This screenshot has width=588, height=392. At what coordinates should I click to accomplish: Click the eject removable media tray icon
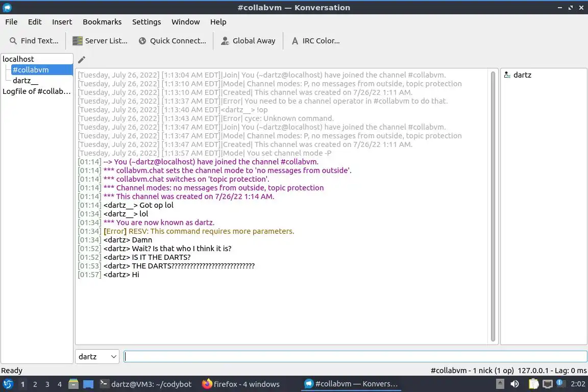click(x=500, y=384)
